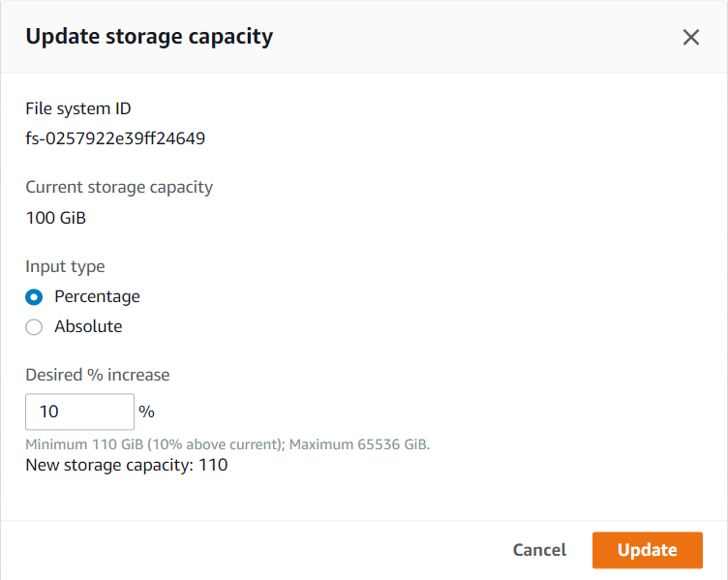The width and height of the screenshot is (728, 580).
Task: Click the 100 GiB capacity value
Action: pos(55,218)
